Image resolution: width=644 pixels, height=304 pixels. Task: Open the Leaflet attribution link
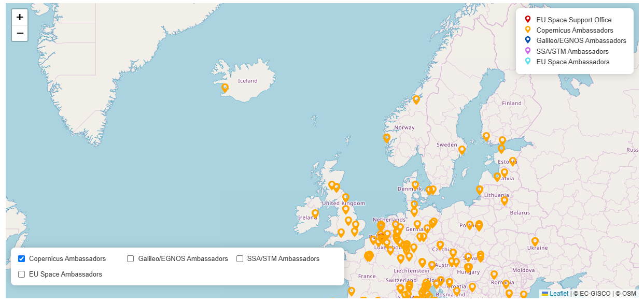coord(559,294)
